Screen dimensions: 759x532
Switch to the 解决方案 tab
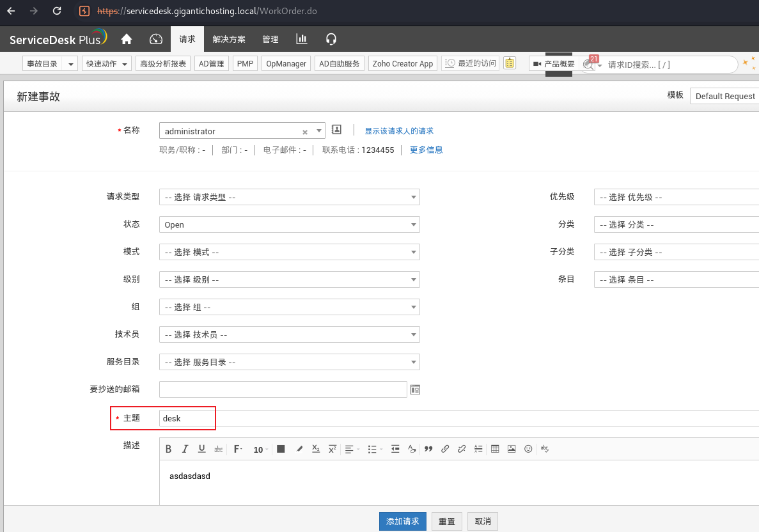(229, 39)
